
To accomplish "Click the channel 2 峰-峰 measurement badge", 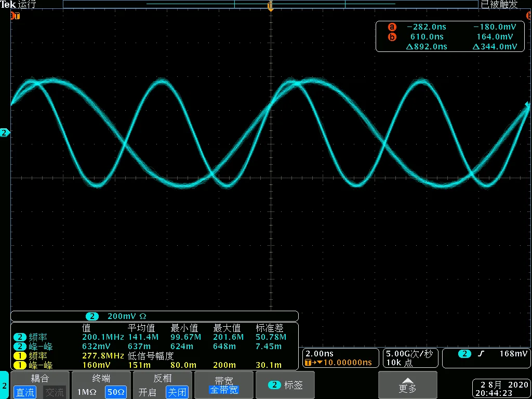I will [x=20, y=347].
